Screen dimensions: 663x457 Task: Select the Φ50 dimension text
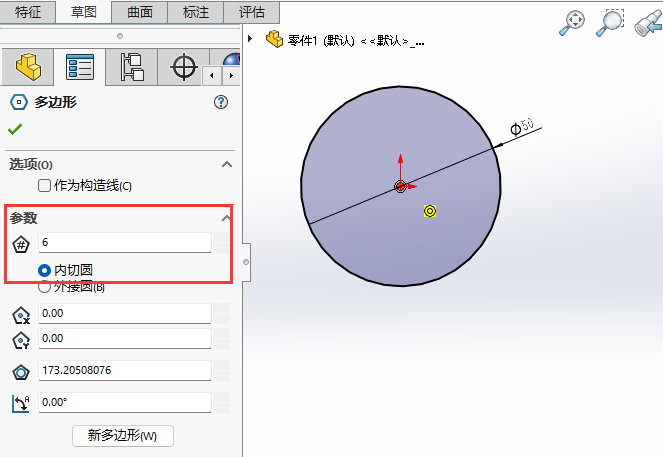522,126
